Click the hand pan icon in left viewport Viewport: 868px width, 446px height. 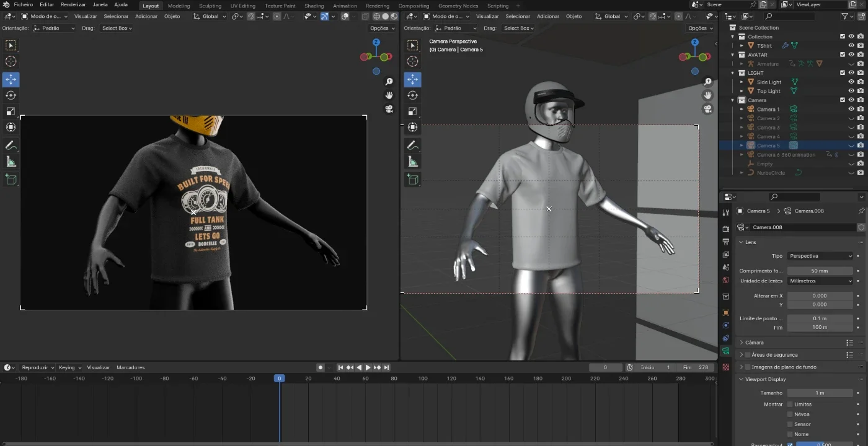(x=389, y=95)
